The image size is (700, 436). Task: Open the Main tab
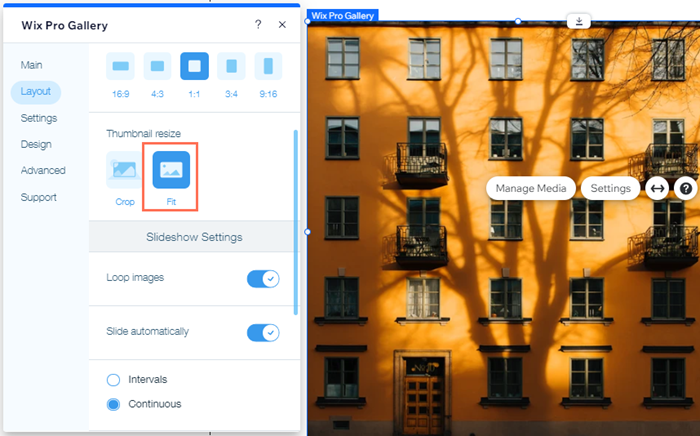click(31, 65)
